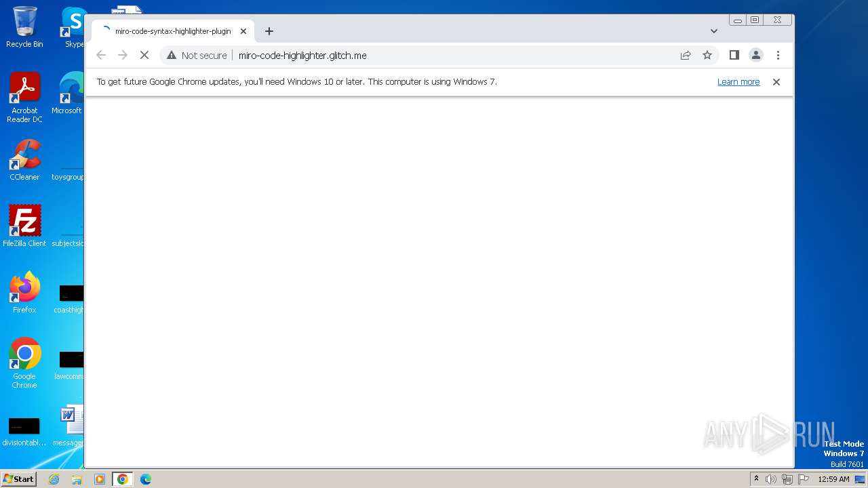868x488 pixels.
Task: Open Google Chrome desktop shortcut
Action: [x=24, y=363]
